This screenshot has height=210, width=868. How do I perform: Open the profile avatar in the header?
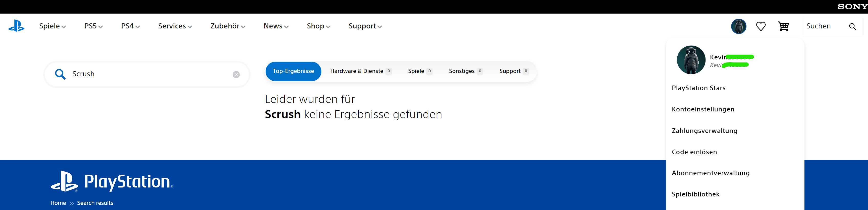pyautogui.click(x=739, y=26)
